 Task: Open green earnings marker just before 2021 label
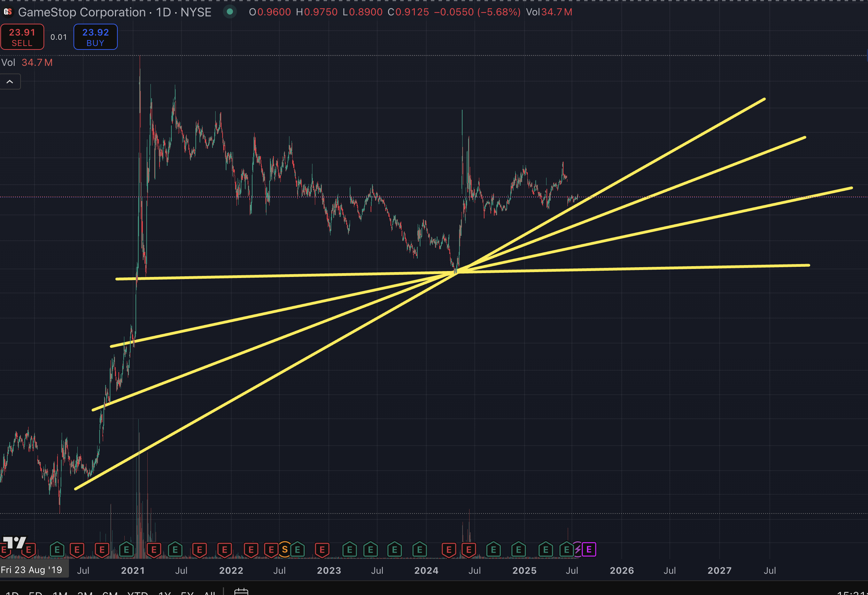[126, 550]
